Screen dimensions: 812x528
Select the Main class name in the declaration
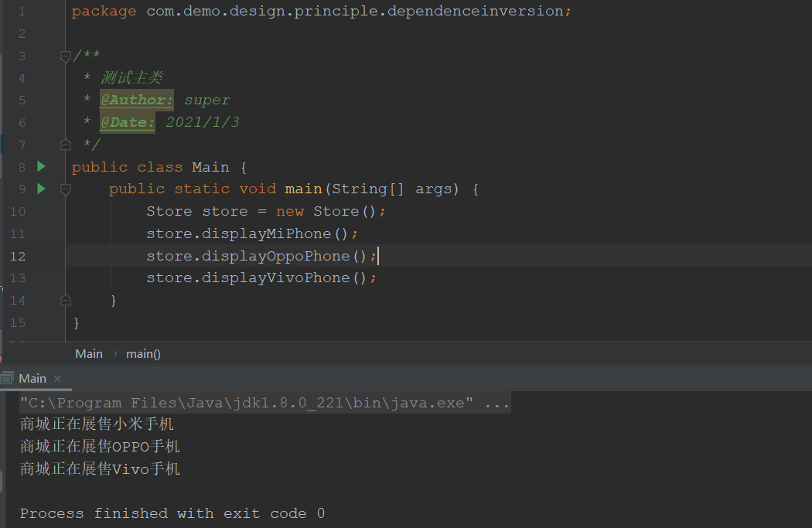tap(210, 167)
